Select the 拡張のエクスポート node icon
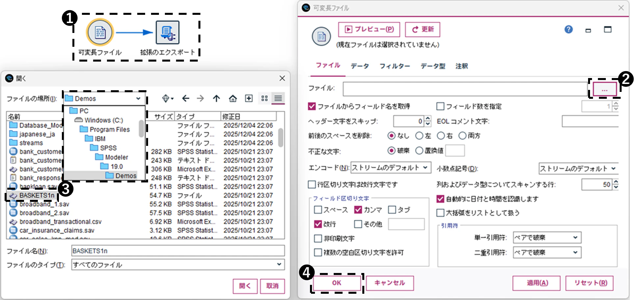 pos(167,32)
